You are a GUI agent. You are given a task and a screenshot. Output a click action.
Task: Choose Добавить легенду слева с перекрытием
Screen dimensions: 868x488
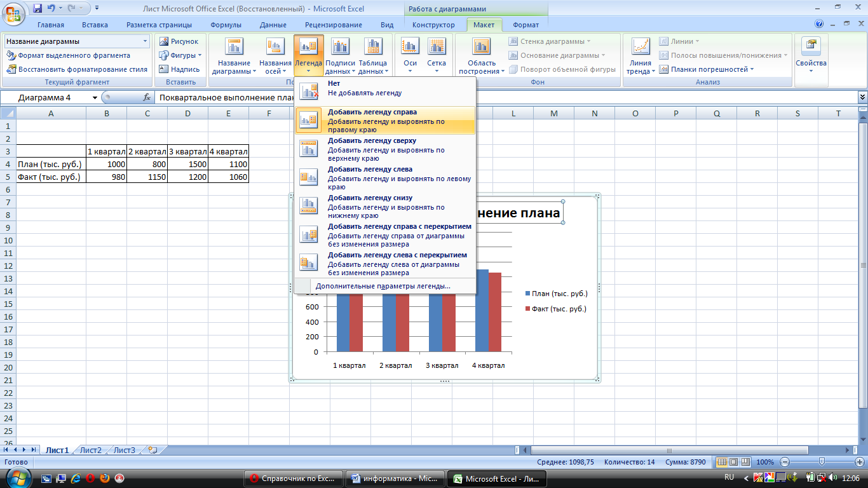coord(385,264)
